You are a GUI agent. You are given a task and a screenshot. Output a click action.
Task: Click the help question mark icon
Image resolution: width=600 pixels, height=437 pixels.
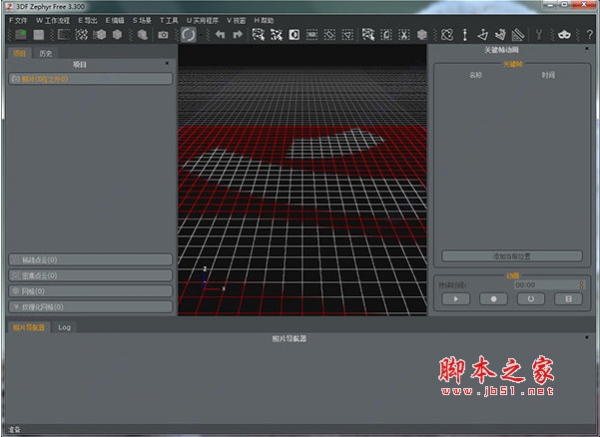coord(590,34)
